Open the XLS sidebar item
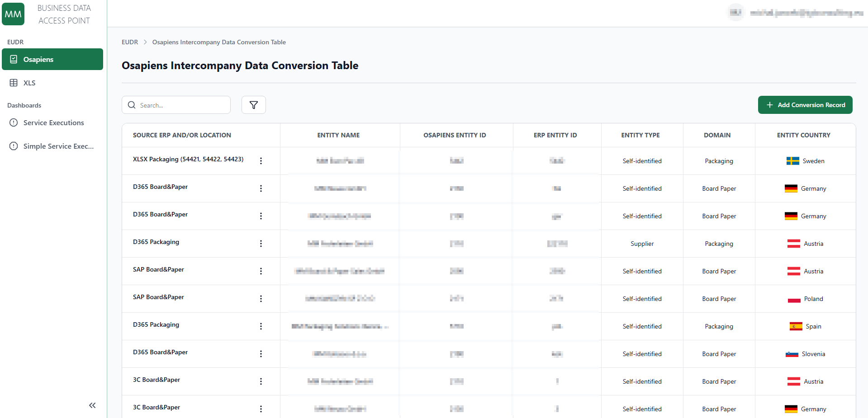Viewport: 868px width, 418px height. (52, 83)
